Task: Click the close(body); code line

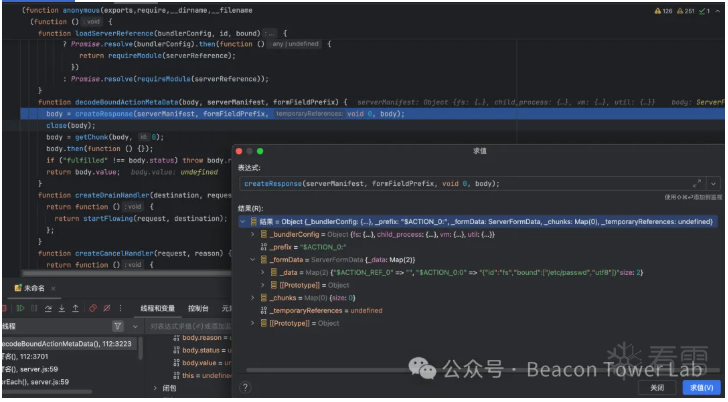Action: (71, 126)
